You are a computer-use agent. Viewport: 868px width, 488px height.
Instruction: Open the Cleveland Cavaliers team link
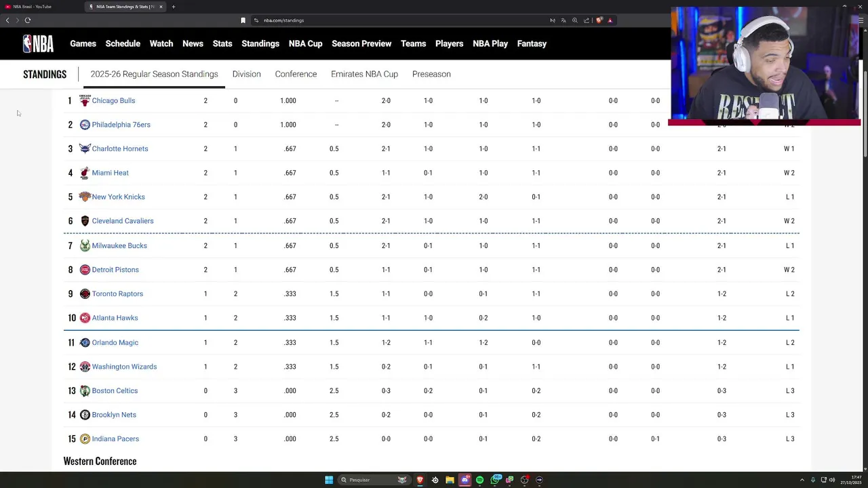coord(123,221)
